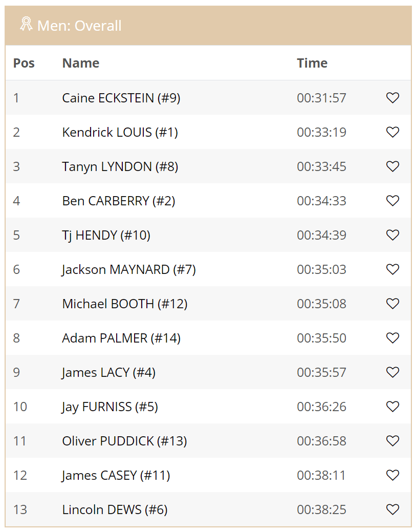
Task: Select the Name column header
Action: (x=81, y=63)
